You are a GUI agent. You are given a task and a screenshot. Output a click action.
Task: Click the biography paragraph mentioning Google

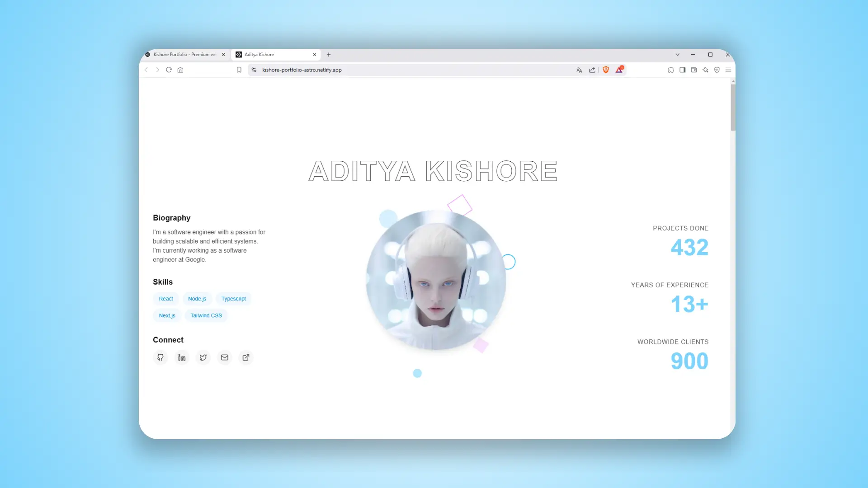(209, 246)
